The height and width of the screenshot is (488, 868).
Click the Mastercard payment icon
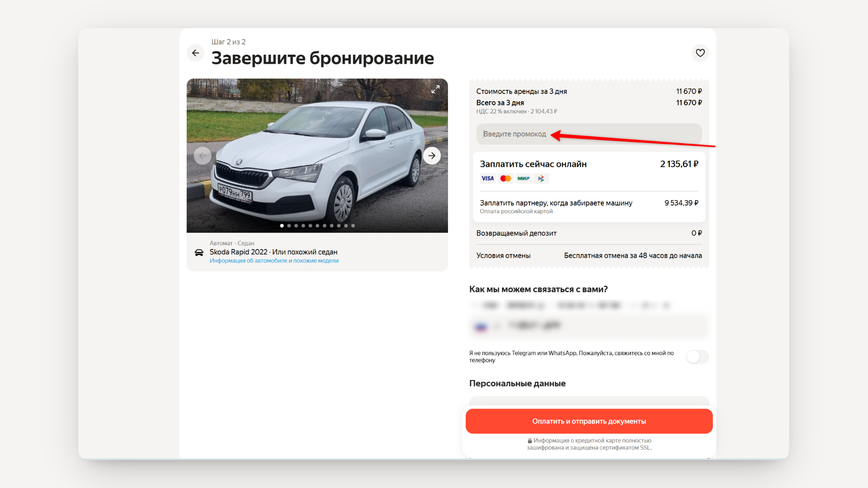point(505,178)
